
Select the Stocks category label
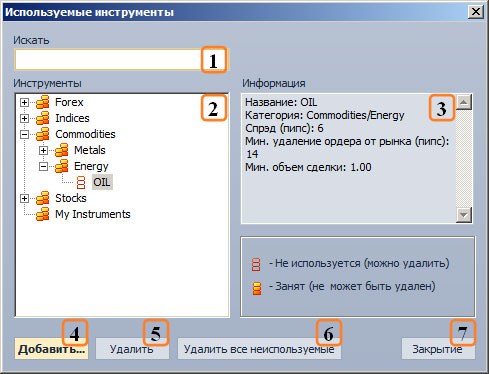(x=71, y=198)
